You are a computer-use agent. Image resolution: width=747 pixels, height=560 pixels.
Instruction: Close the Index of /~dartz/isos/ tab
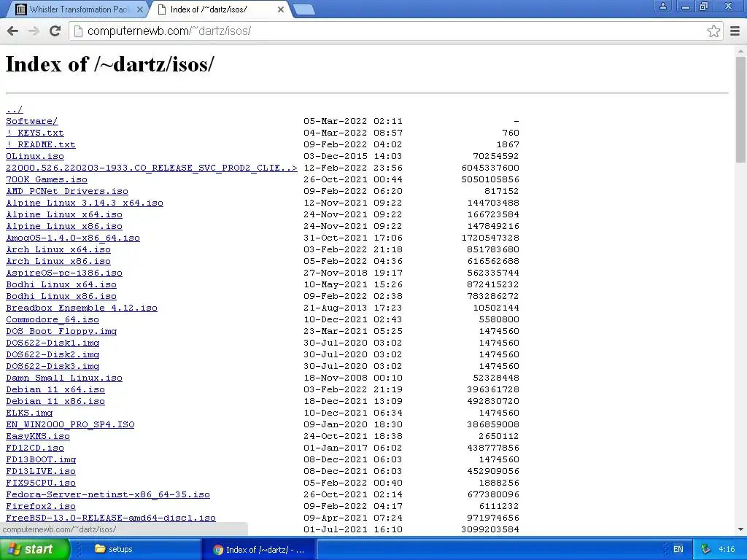click(x=281, y=9)
